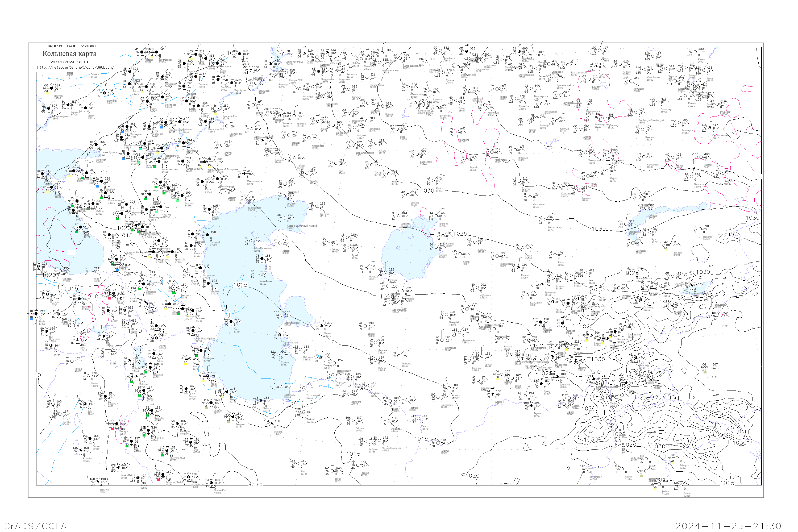The width and height of the screenshot is (798, 532).
Task: Click the 'Кольцевая карта' map title
Action: (x=69, y=54)
